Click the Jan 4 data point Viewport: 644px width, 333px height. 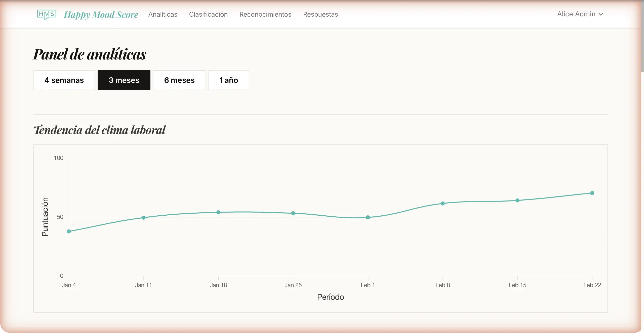tap(69, 231)
